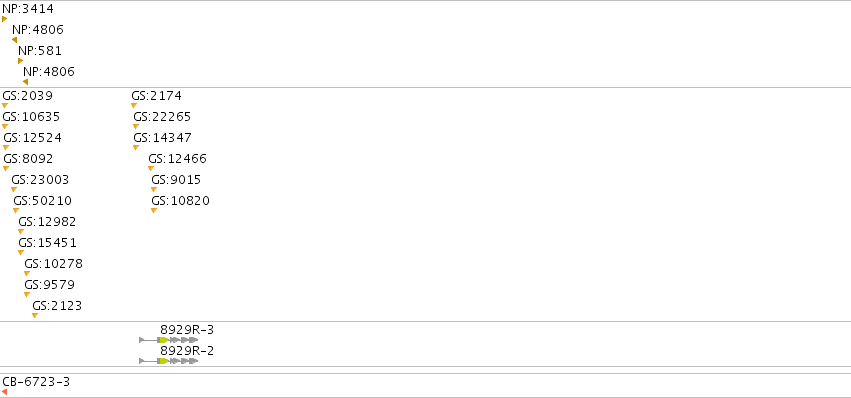Click the GS:10278 label
851x398 pixels.
[54, 264]
